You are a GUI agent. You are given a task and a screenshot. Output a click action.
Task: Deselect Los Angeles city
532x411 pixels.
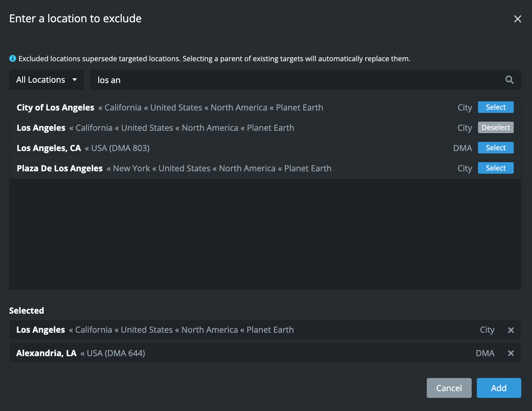click(495, 128)
